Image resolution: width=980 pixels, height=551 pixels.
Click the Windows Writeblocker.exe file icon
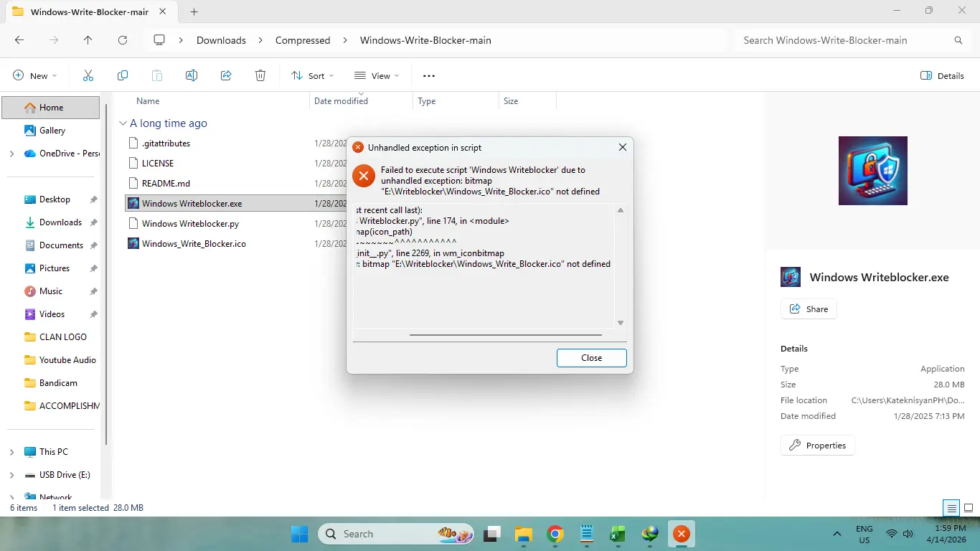pos(133,203)
